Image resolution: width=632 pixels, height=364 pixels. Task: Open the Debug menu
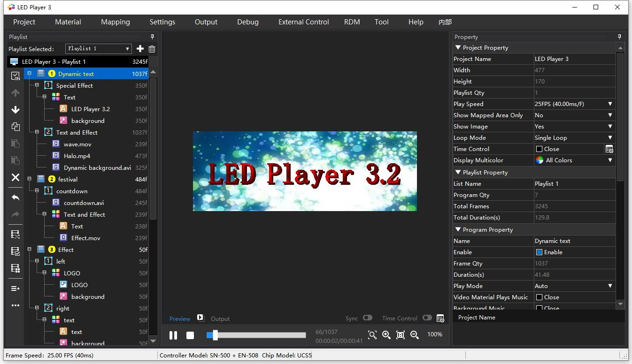[x=248, y=22]
